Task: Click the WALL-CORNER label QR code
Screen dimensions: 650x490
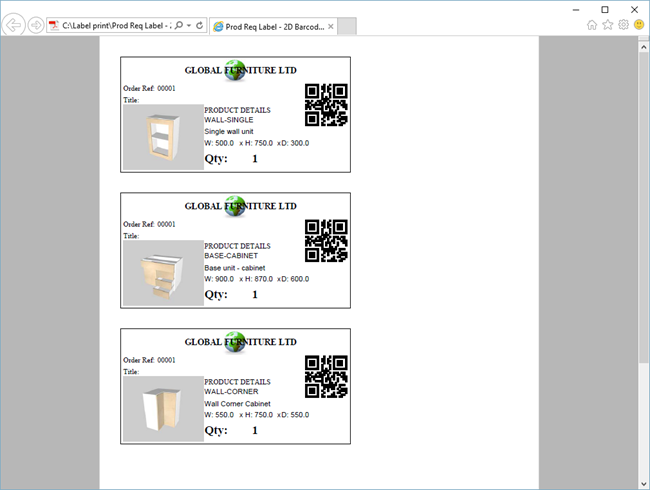Action: (x=326, y=377)
